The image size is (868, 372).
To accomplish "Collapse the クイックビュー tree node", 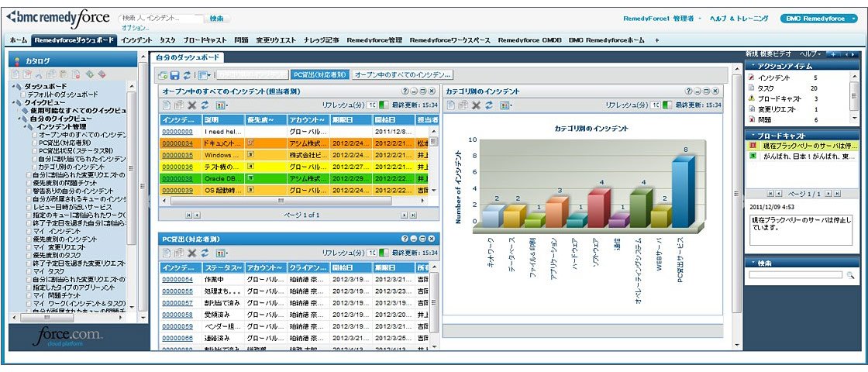I will 13,102.
